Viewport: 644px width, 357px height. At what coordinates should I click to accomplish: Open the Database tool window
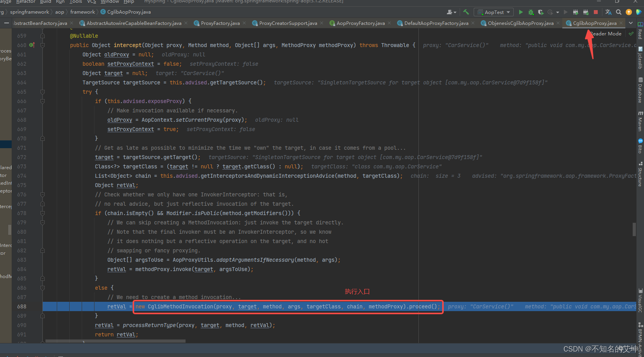(640, 90)
